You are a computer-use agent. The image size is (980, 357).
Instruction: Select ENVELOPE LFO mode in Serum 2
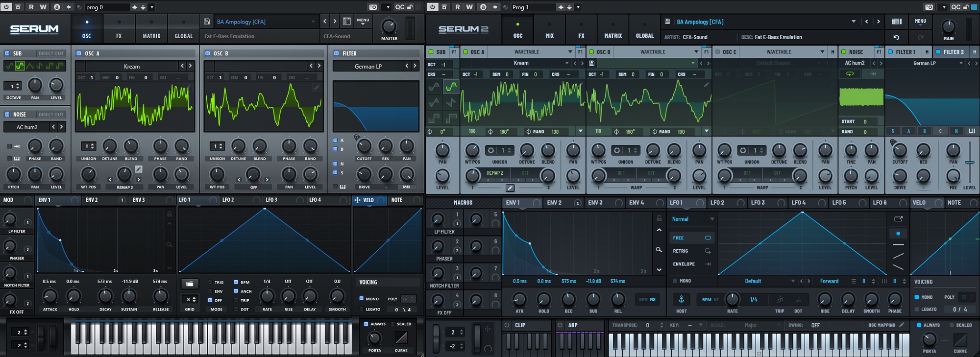[692, 264]
